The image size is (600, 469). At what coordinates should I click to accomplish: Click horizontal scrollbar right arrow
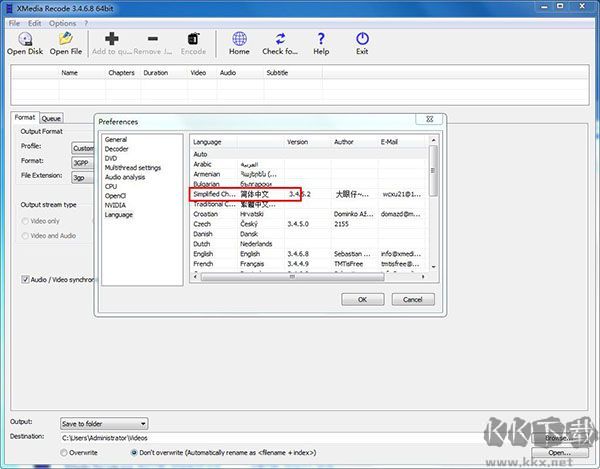[x=423, y=277]
